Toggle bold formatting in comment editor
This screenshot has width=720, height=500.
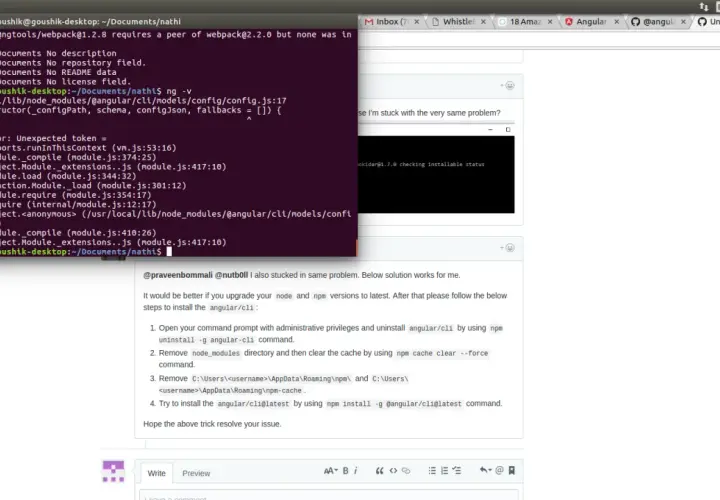click(345, 471)
